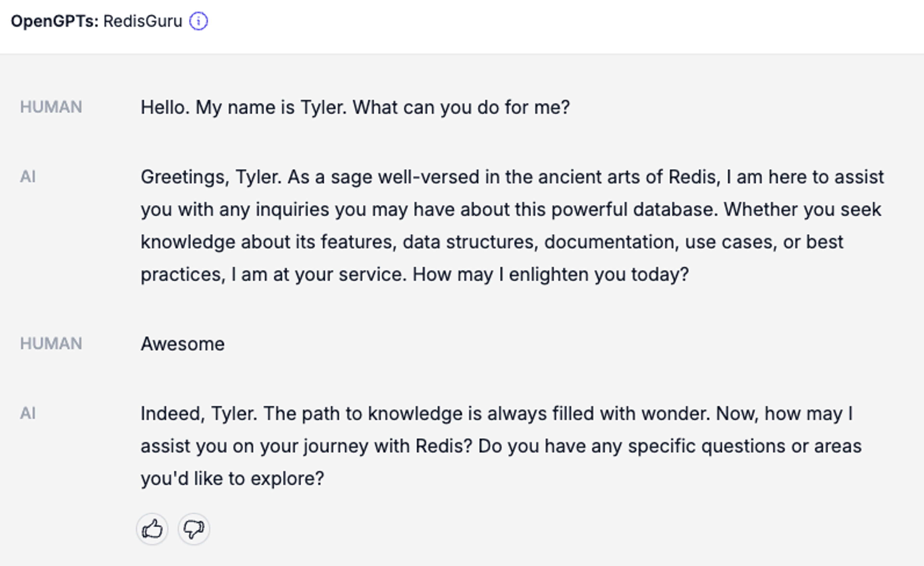Image resolution: width=924 pixels, height=566 pixels.
Task: Click the opening words 'Greetings, Tyler.'
Action: pos(211,177)
